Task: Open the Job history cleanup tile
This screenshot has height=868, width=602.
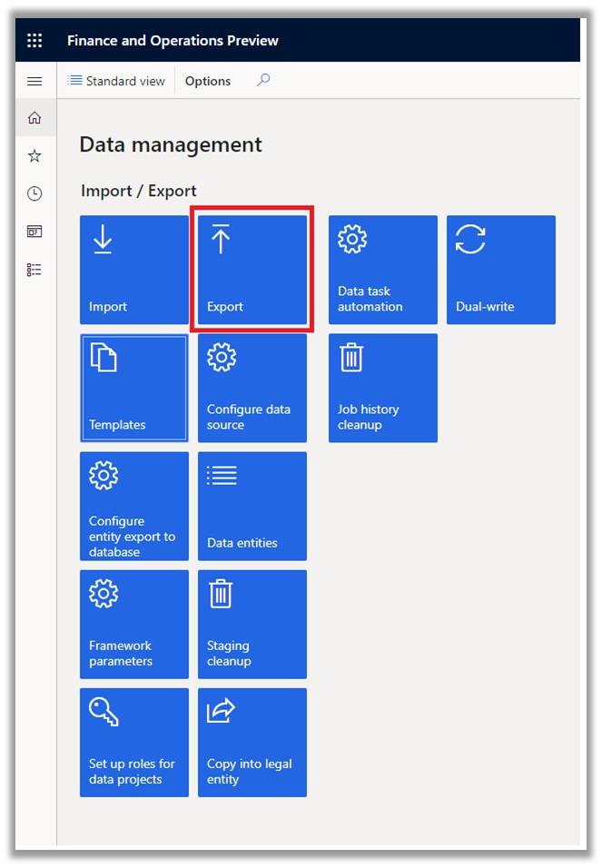Action: click(x=382, y=388)
